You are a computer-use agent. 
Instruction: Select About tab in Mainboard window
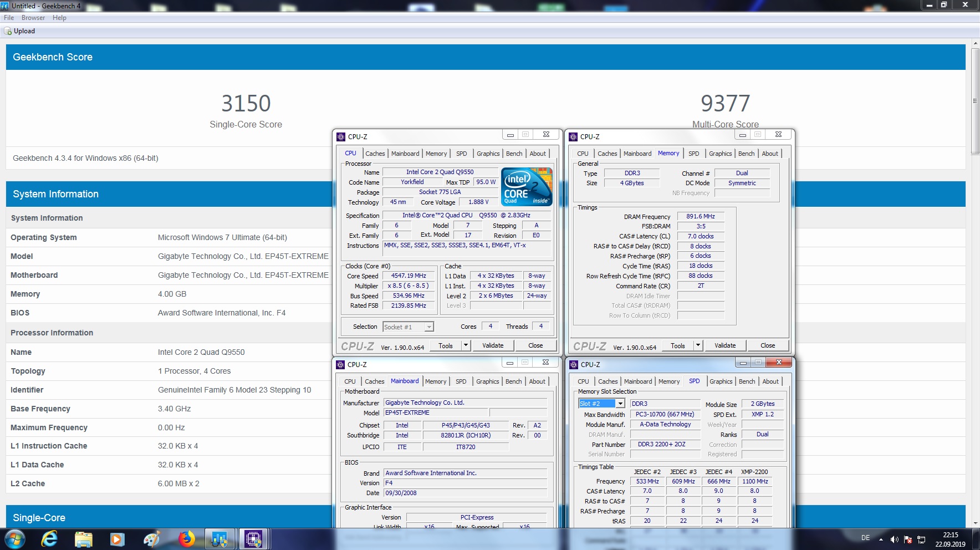[537, 381]
